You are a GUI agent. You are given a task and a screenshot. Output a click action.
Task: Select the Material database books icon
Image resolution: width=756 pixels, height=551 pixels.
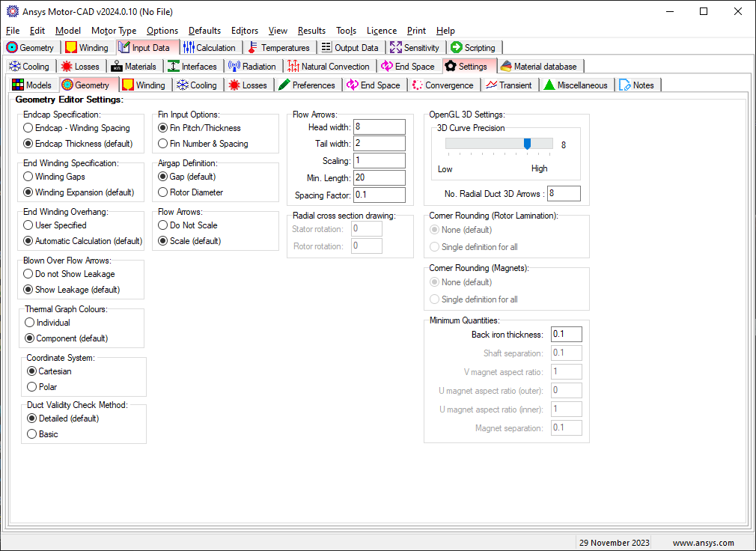[506, 67]
